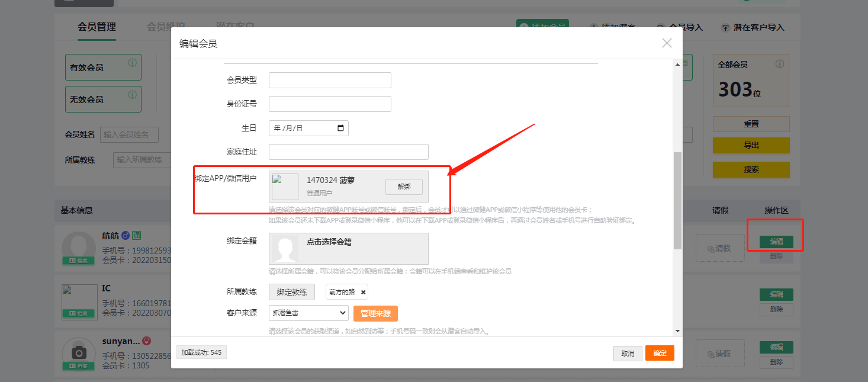Confirm the edit with 确定 button
Image resolution: width=868 pixels, height=382 pixels.
[x=660, y=353]
